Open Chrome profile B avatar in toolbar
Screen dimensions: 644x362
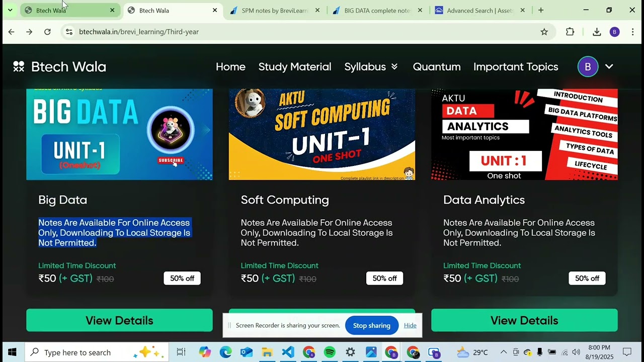click(614, 32)
